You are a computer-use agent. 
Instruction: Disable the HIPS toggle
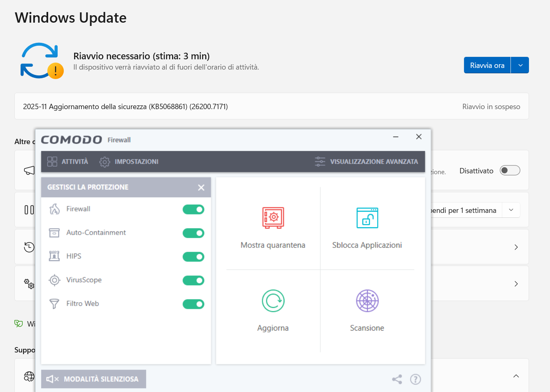(x=193, y=257)
